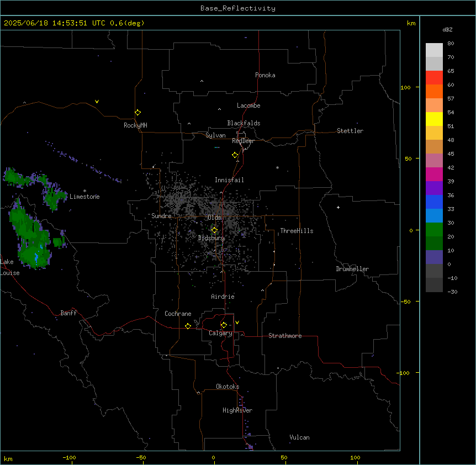
Task: Click the km unit label at bottom left
Action: pos(8,458)
